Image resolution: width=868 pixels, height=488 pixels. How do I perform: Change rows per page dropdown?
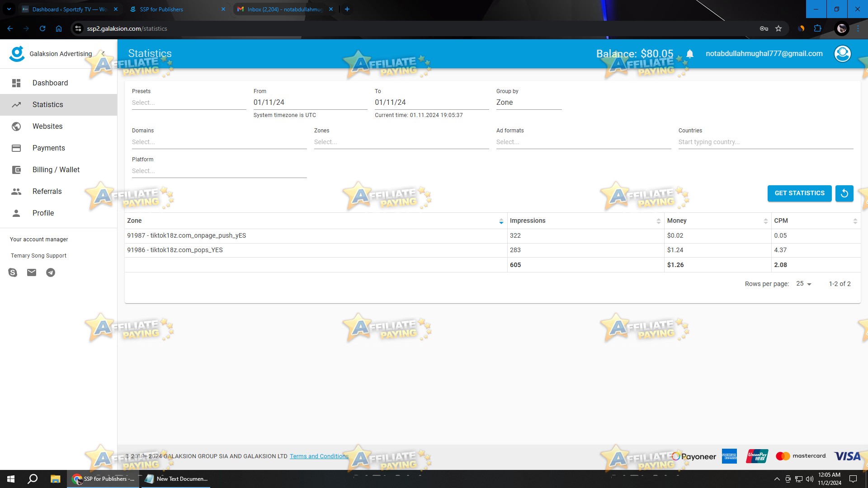(804, 284)
